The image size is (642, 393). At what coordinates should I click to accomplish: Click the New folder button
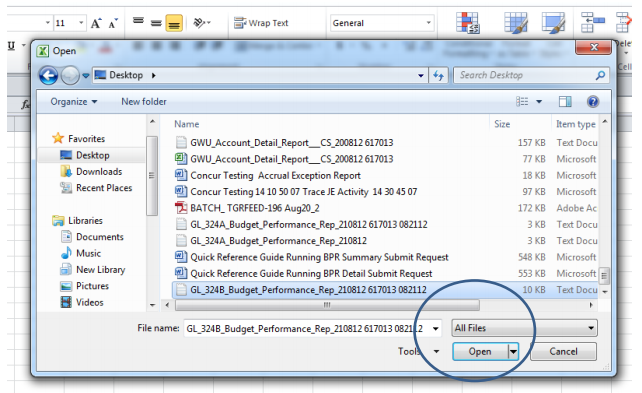point(144,102)
